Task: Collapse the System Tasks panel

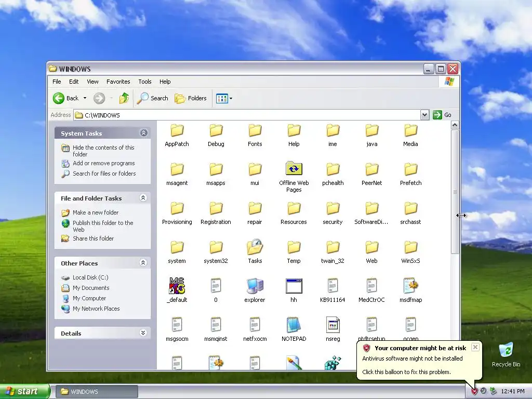Action: click(143, 133)
